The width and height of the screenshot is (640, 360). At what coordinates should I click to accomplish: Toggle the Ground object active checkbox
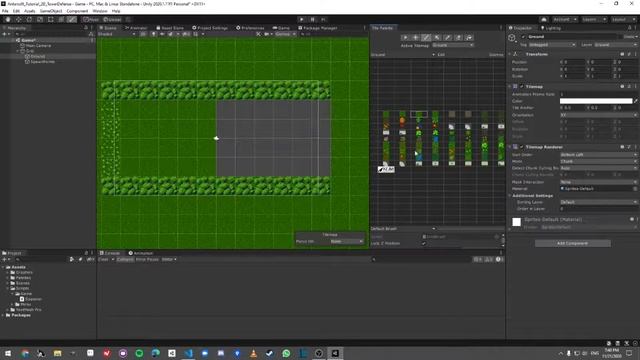(523, 37)
